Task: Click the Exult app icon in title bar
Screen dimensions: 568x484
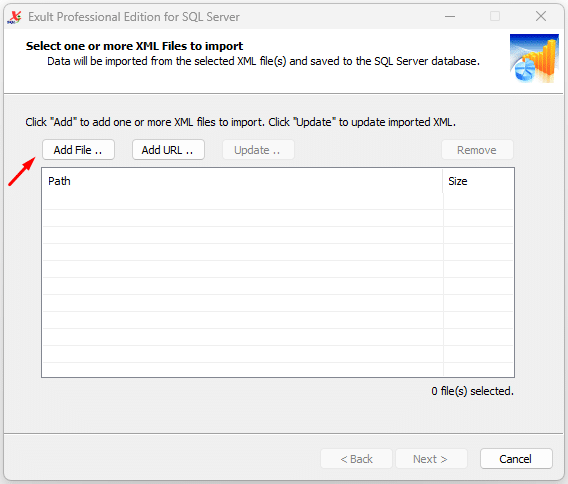Action: point(14,17)
